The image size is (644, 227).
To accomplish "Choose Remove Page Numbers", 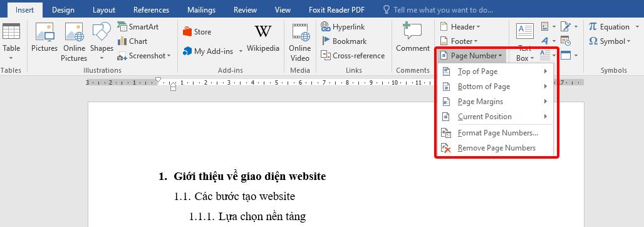I will click(496, 148).
